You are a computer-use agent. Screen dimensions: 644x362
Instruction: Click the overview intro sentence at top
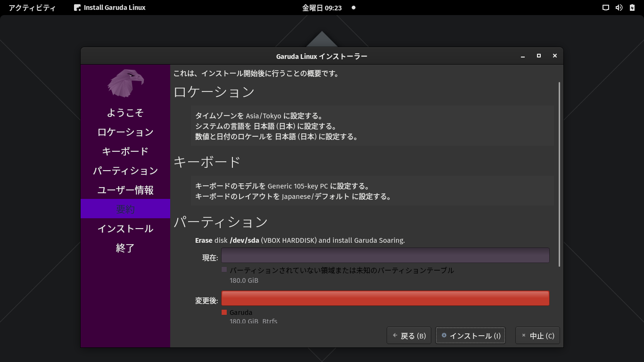tap(256, 74)
